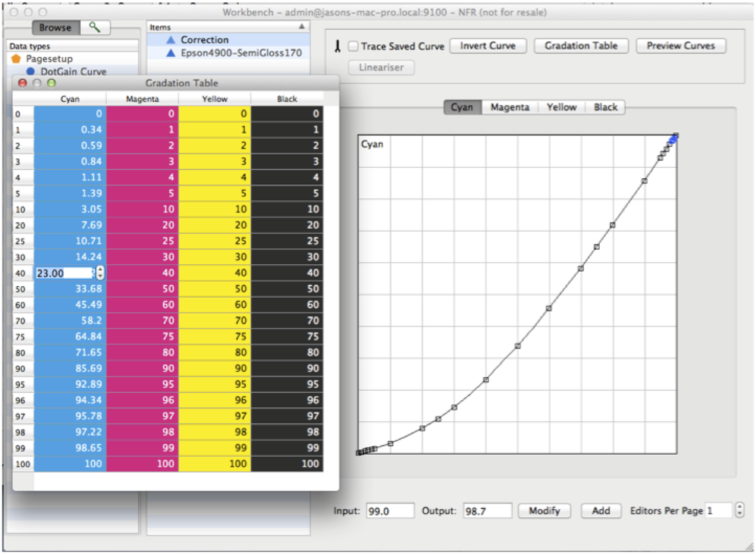Click Preview Curves
This screenshot has height=554, width=756.
click(x=680, y=46)
